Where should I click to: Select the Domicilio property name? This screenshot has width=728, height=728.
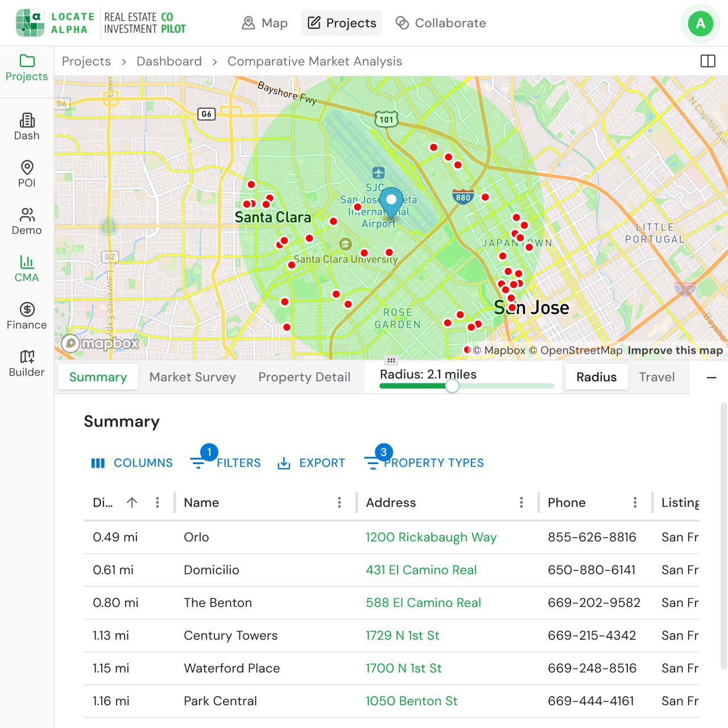pyautogui.click(x=212, y=570)
